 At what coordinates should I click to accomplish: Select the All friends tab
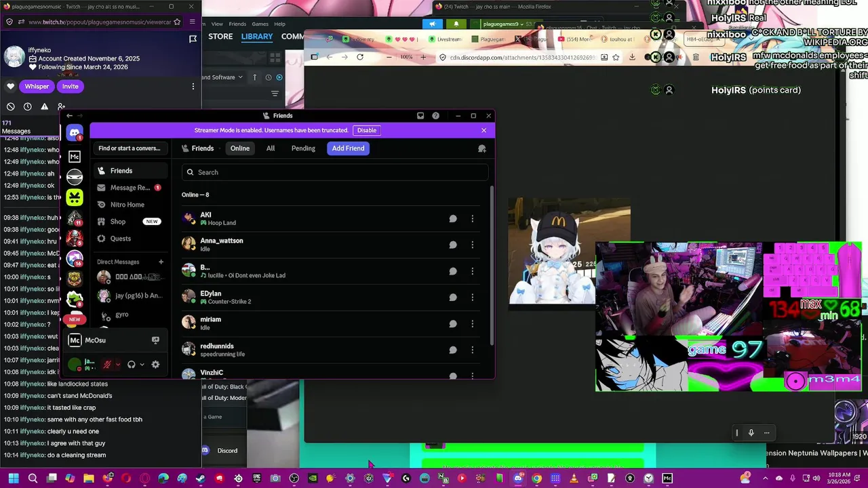point(271,148)
